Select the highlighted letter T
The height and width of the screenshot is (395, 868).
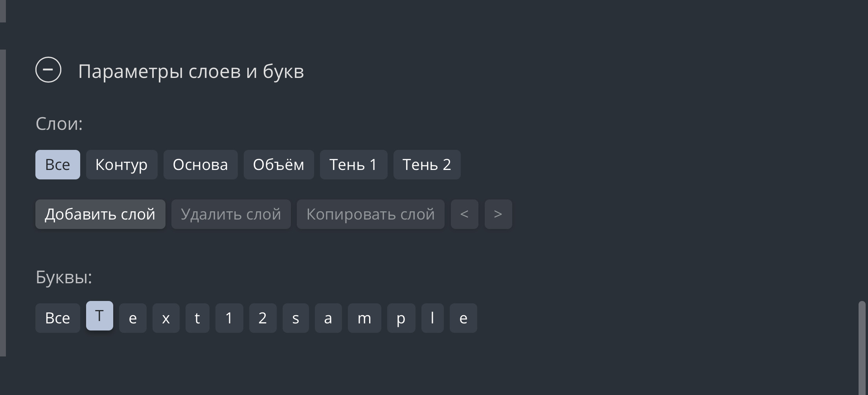click(x=99, y=316)
